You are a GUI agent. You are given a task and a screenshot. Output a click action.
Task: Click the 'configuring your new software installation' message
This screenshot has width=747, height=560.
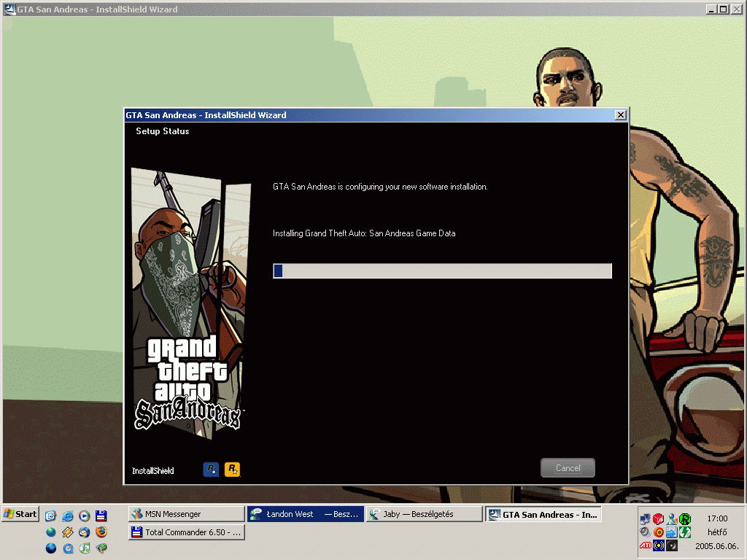tap(380, 187)
